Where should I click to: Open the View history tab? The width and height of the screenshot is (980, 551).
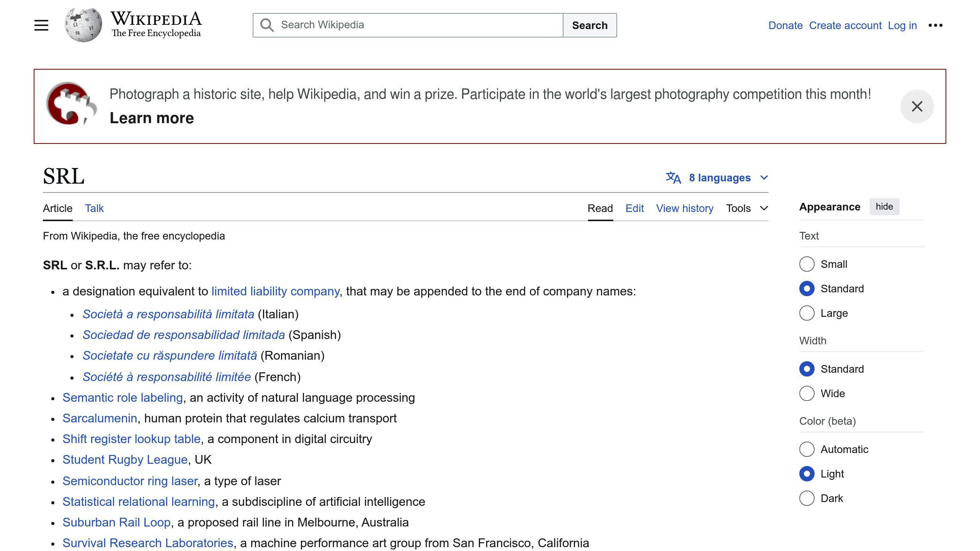[685, 208]
